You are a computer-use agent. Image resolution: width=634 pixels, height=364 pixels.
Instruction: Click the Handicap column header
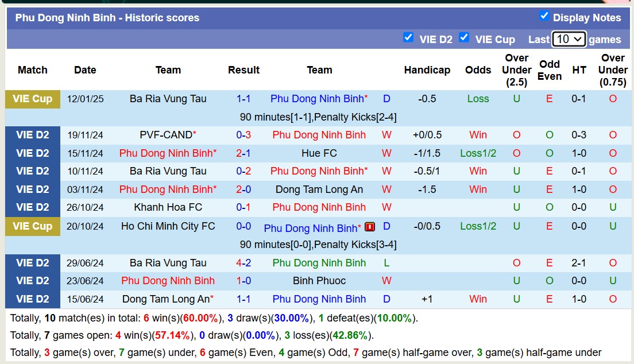(x=427, y=70)
